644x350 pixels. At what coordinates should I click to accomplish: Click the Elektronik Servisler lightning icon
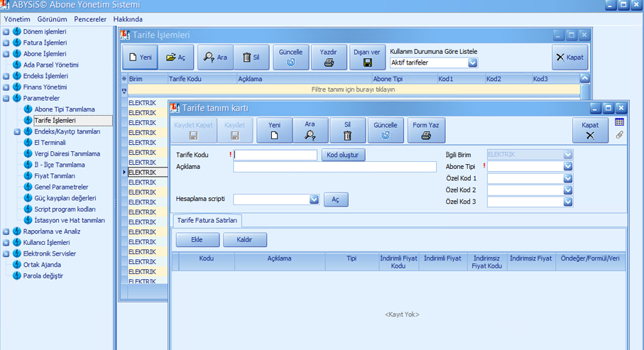point(17,253)
